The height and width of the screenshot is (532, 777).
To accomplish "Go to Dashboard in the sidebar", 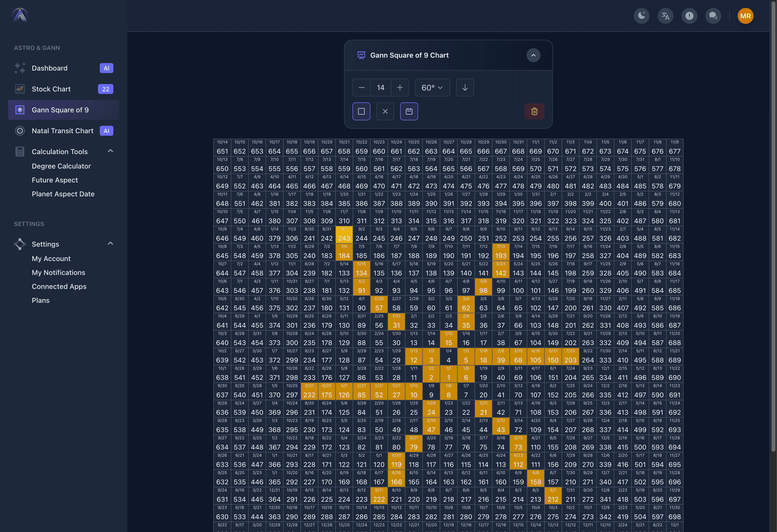I will click(49, 68).
